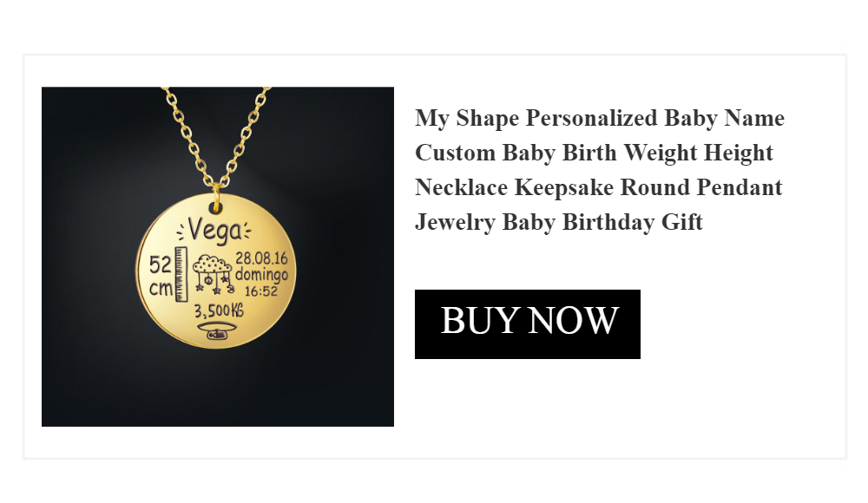Click the '16:52' birth time engraving
Image resolution: width=868 pixels, height=503 pixels.
[x=260, y=291]
